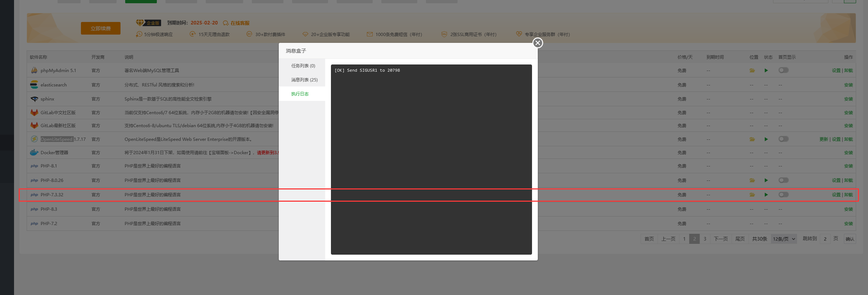The height and width of the screenshot is (295, 868).
Task: Open 设置 for OpenLiteSpeed
Action: pos(836,139)
